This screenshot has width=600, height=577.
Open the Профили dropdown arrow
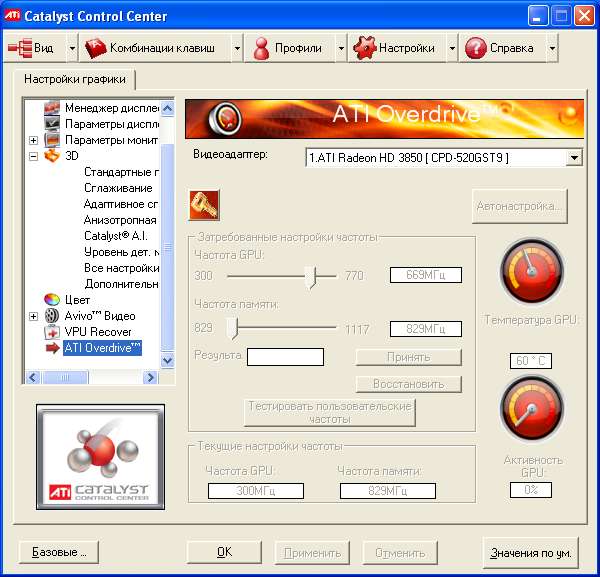[341, 48]
